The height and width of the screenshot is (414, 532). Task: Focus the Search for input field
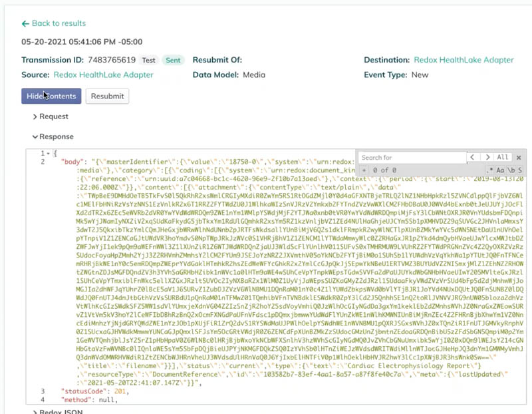click(x=412, y=158)
